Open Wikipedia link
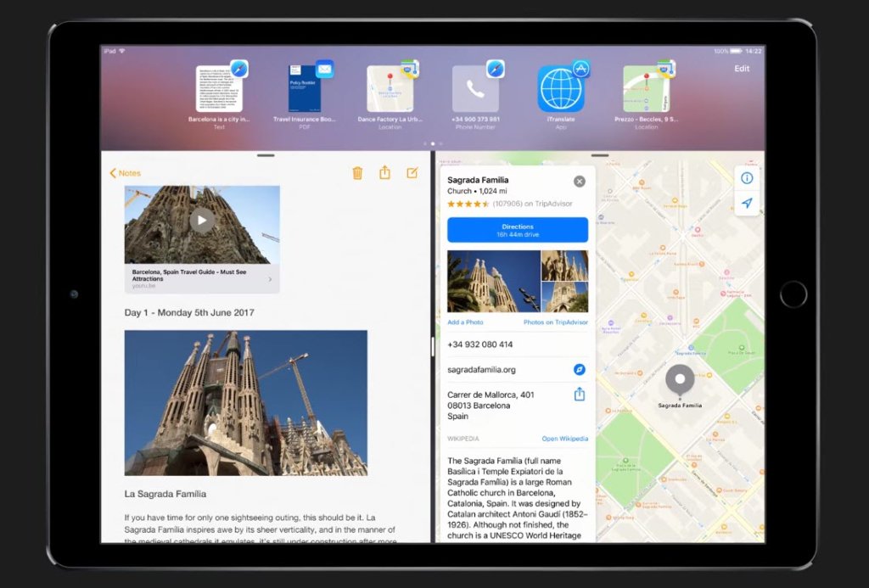 (x=564, y=439)
